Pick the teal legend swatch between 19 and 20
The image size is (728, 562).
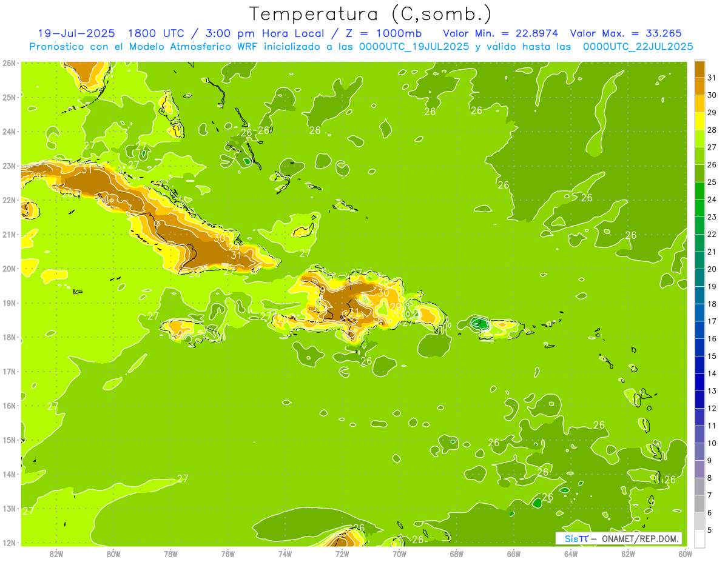click(x=699, y=278)
